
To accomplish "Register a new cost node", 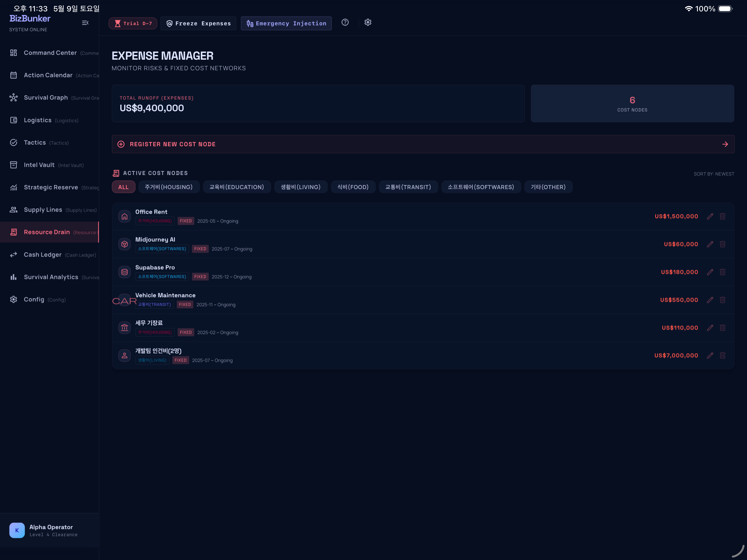I will (x=423, y=144).
